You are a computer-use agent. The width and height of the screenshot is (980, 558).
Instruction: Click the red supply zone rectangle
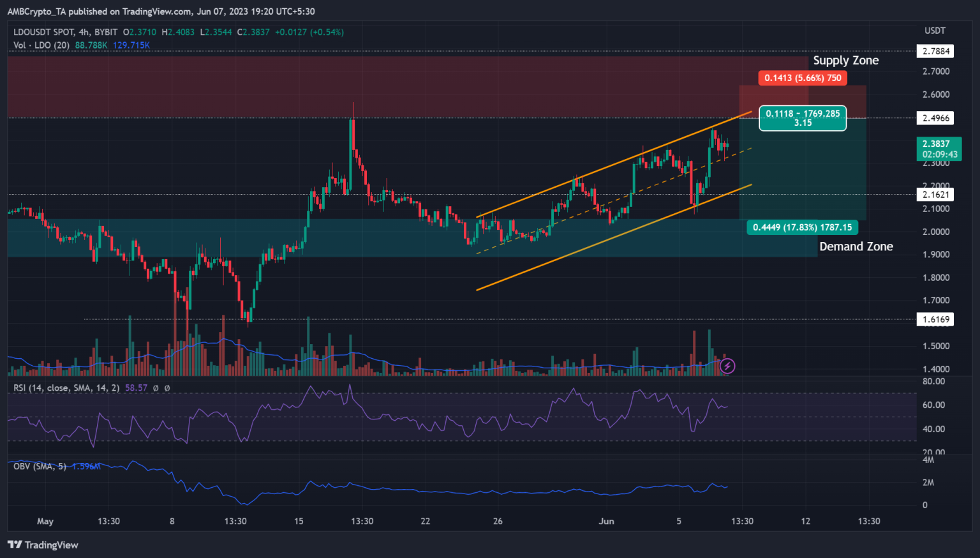tap(383, 86)
